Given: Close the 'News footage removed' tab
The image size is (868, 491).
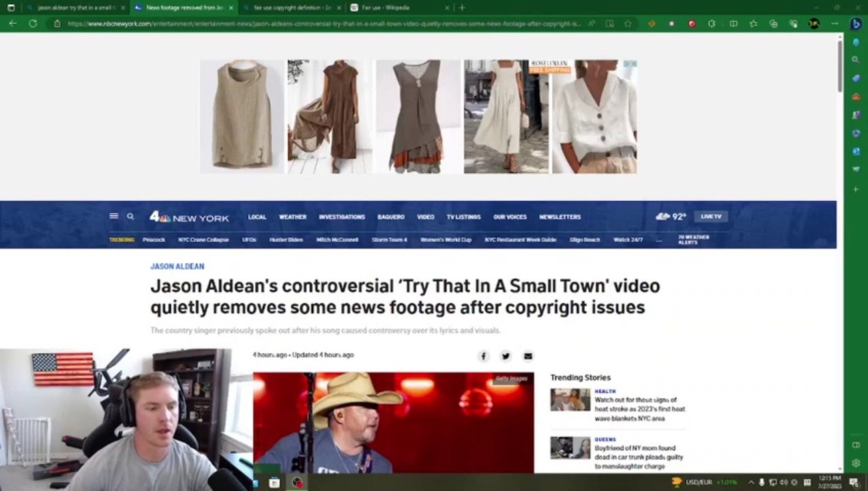Looking at the screenshot, I should (231, 8).
